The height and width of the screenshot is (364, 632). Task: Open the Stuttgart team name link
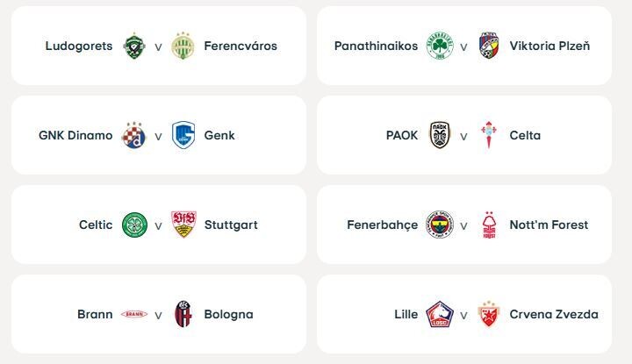[x=231, y=225]
